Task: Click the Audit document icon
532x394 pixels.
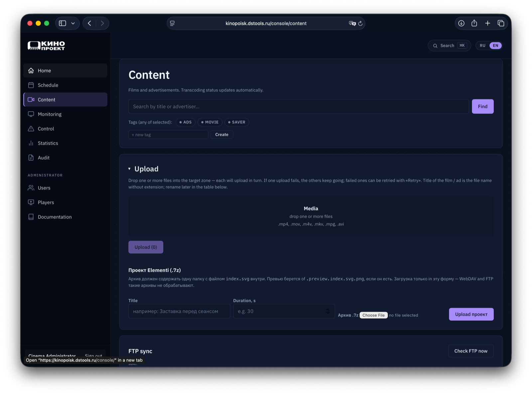Action: click(31, 158)
